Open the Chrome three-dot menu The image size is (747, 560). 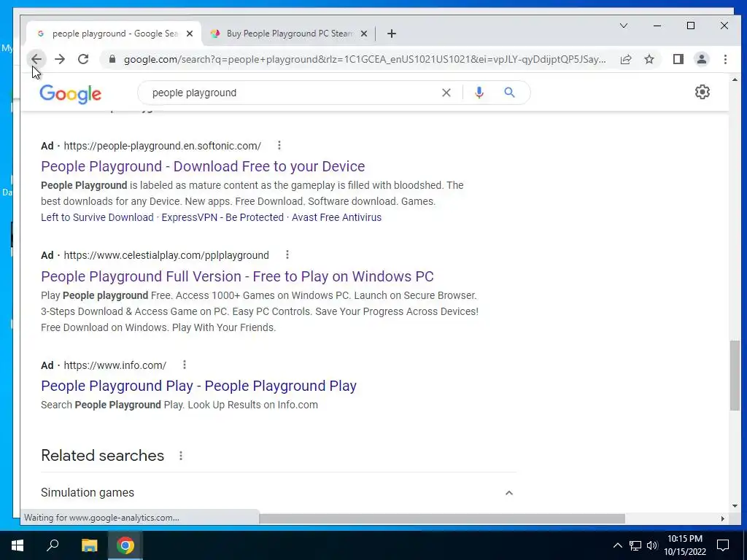(x=725, y=59)
